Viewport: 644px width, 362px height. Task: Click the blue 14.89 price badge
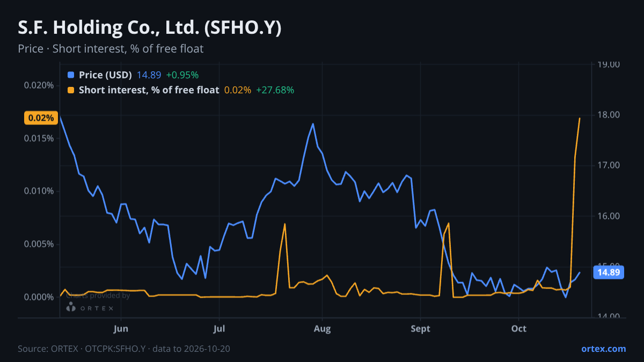click(609, 272)
